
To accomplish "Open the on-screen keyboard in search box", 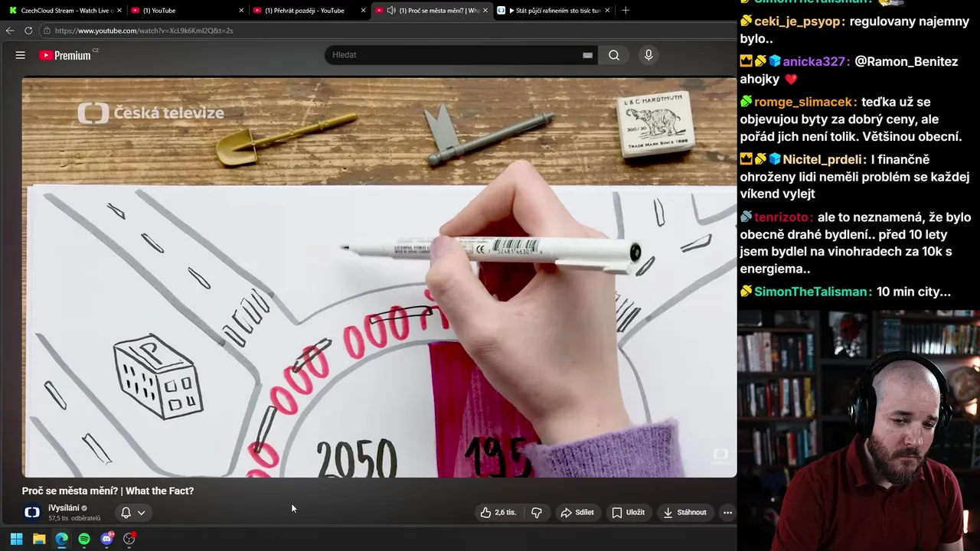I will pos(587,55).
